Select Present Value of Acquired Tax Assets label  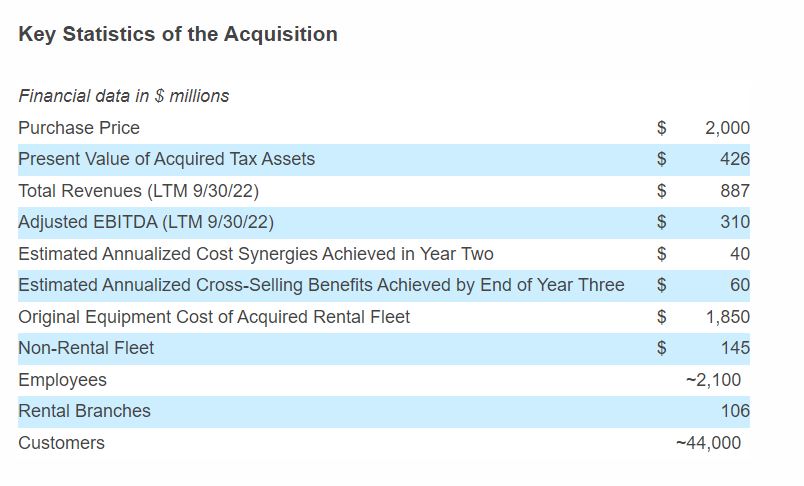tap(166, 159)
